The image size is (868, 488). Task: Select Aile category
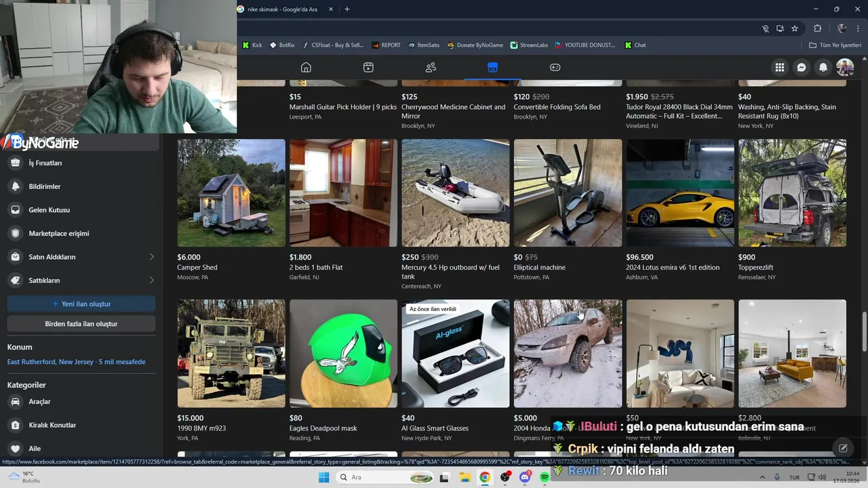click(x=81, y=448)
